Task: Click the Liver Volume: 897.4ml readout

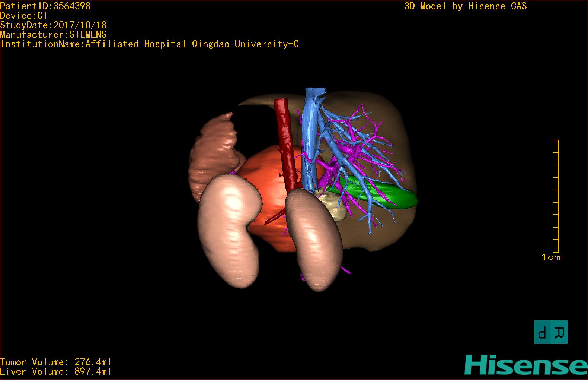Action: (x=55, y=371)
